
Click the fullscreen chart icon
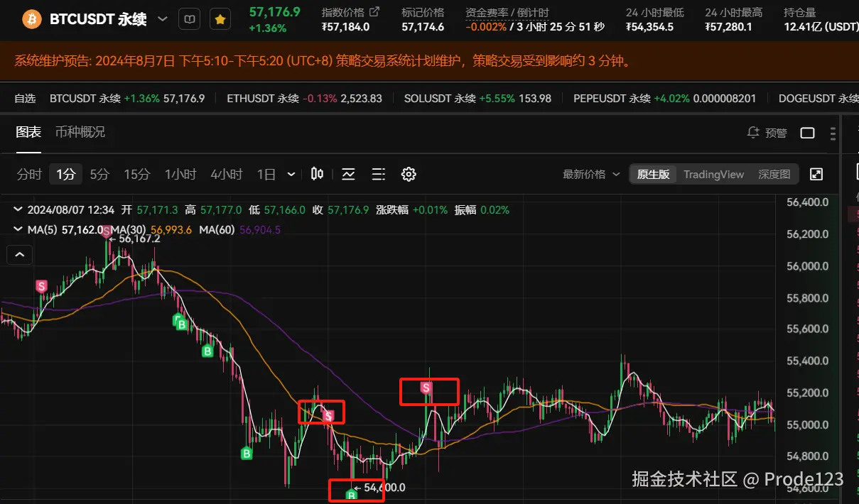816,174
